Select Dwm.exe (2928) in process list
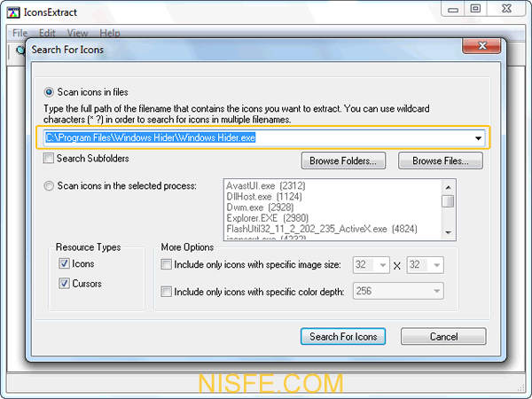This screenshot has width=532, height=399. click(260, 207)
